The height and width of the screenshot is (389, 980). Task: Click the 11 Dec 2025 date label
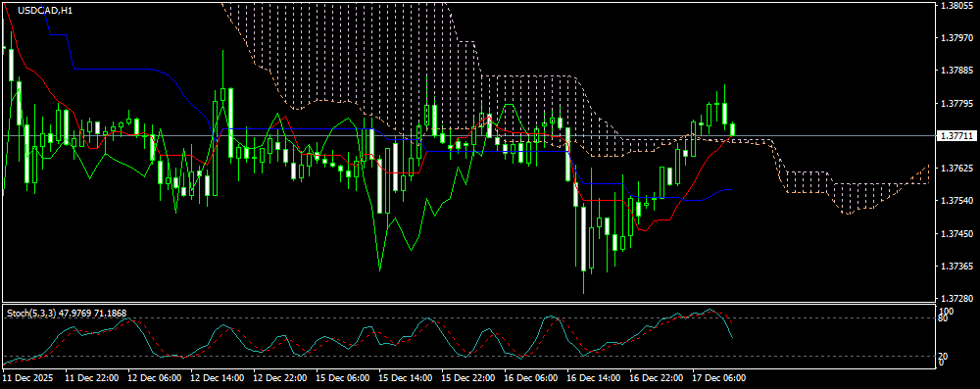pos(28,378)
